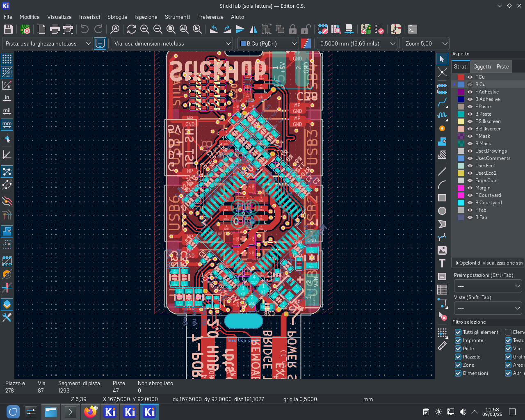Select the Add text tool
This screenshot has height=420, width=525.
click(442, 263)
